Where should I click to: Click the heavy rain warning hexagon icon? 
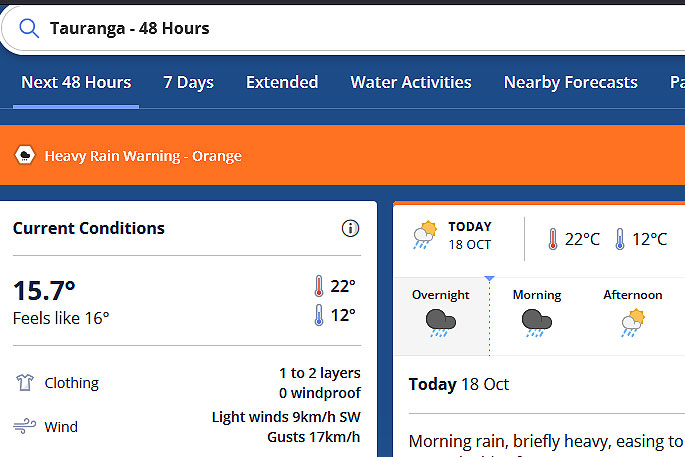click(x=24, y=156)
